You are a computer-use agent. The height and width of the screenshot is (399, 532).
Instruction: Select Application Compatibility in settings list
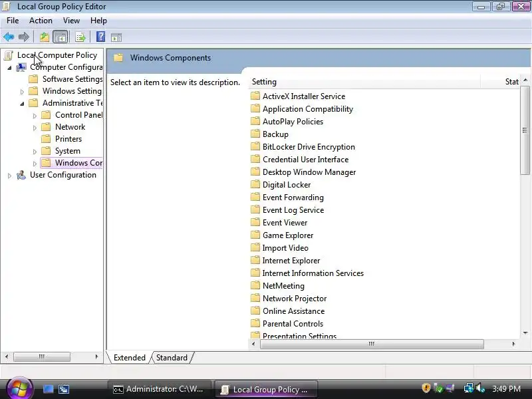coord(308,109)
